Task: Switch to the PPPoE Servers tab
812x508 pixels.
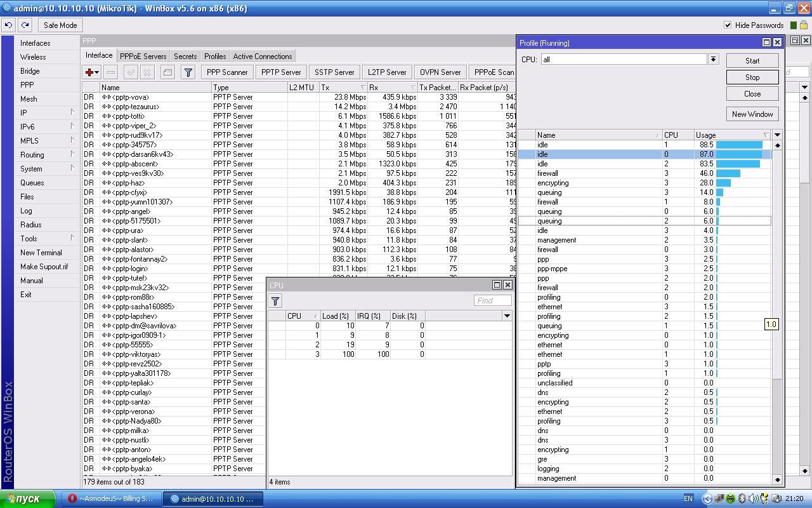Action: 143,57
